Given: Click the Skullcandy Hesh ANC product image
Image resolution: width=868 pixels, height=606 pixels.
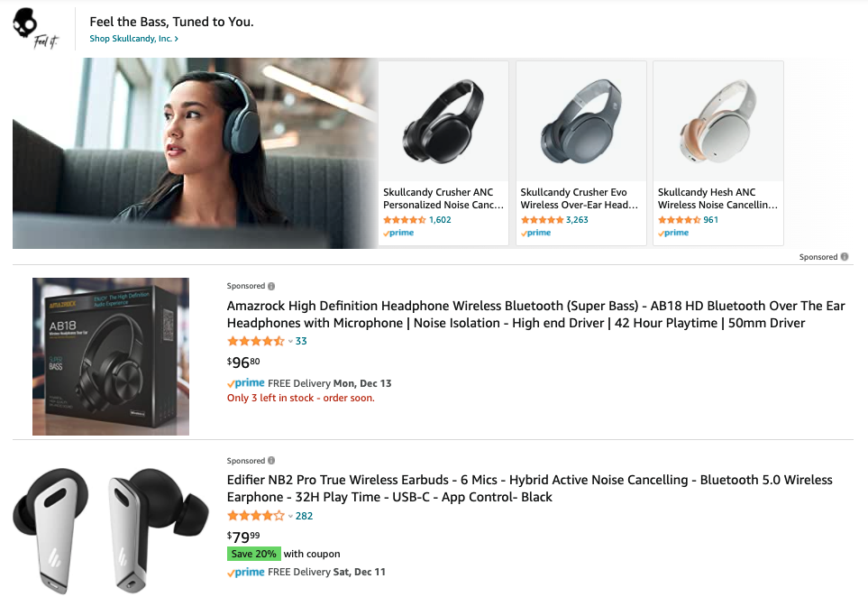Looking at the screenshot, I should point(717,122).
